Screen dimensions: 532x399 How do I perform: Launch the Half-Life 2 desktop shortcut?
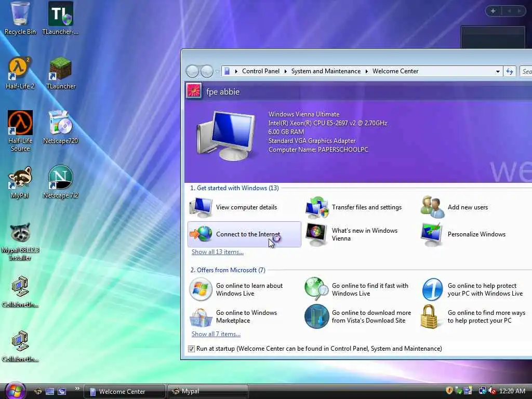click(x=20, y=73)
